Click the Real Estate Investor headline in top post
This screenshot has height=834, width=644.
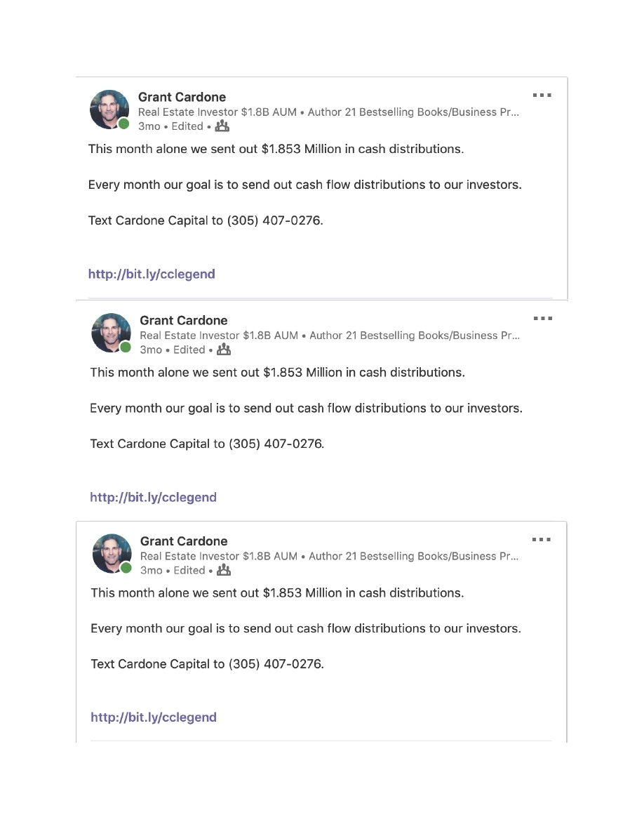328,112
